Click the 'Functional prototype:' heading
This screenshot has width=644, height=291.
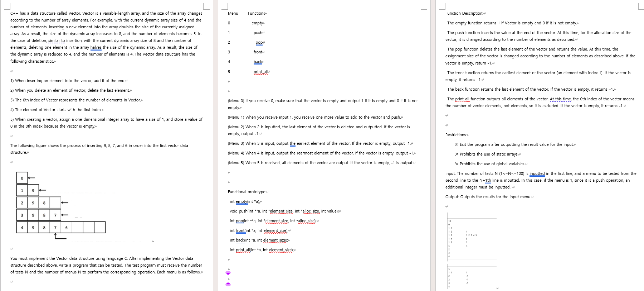click(x=247, y=192)
